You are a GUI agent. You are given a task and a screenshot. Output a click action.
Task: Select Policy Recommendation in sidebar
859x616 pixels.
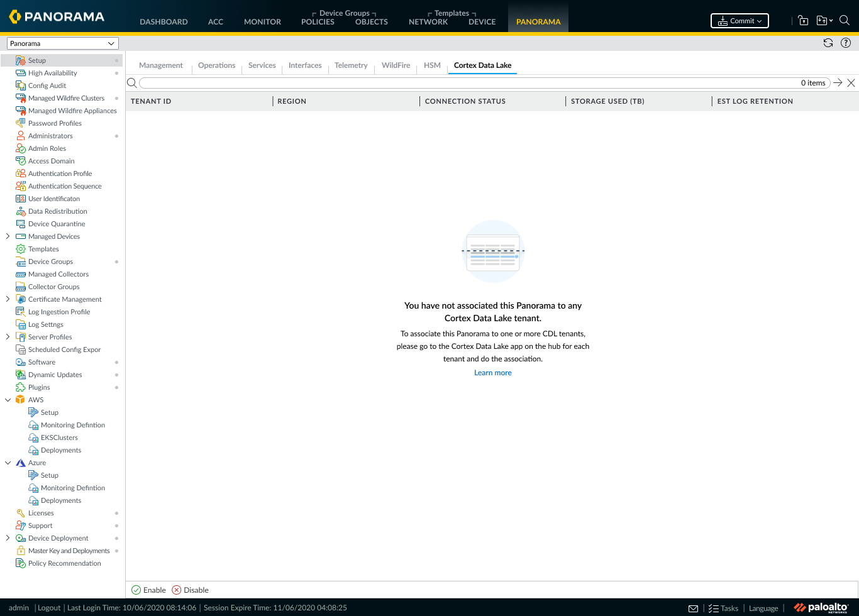[64, 563]
